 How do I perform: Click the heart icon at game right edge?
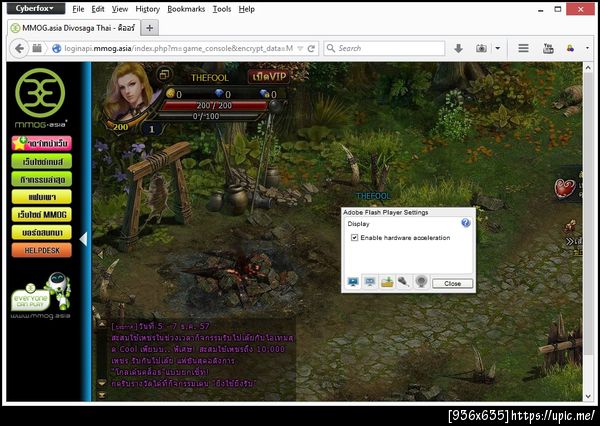pyautogui.click(x=564, y=189)
